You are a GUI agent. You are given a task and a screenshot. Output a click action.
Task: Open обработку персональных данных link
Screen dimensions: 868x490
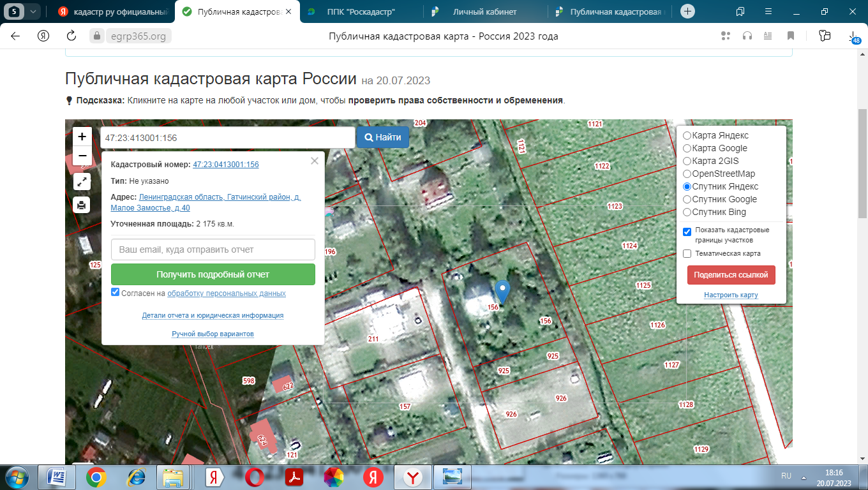[227, 293]
